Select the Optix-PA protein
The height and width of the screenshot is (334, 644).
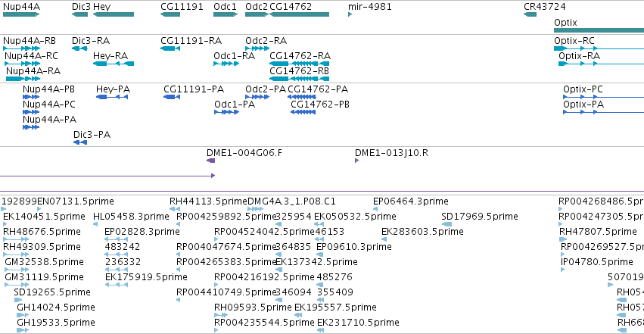tap(583, 105)
